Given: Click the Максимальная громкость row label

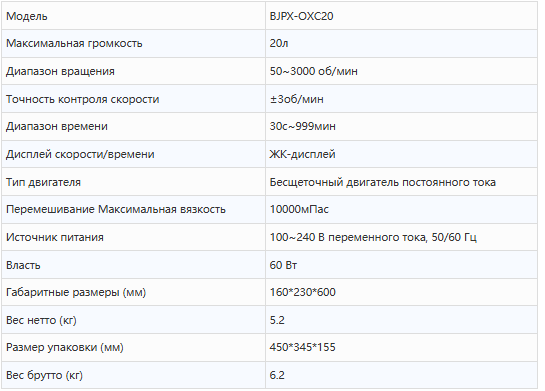Looking at the screenshot, I should click(x=74, y=43).
